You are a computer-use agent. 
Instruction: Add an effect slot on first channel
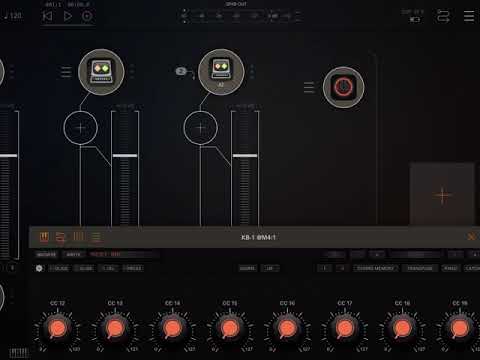80,128
